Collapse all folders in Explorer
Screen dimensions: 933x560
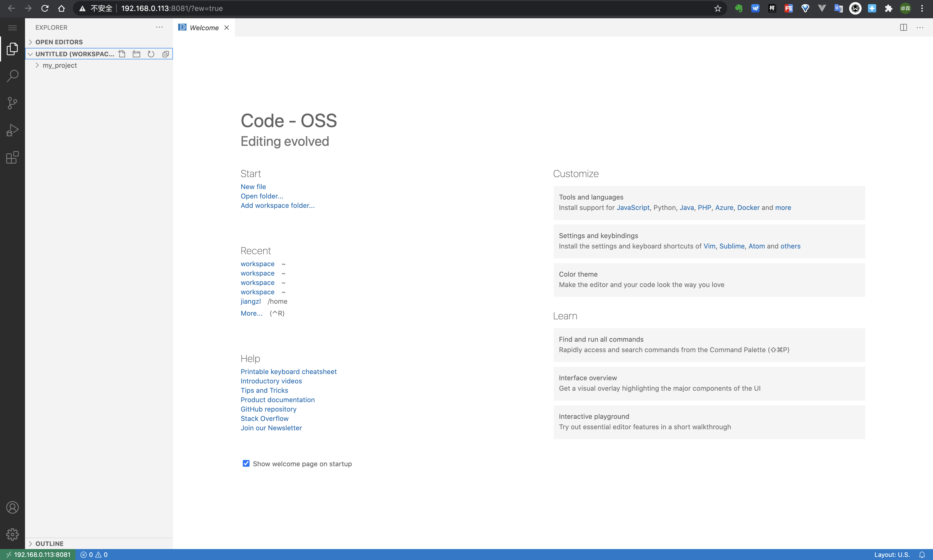coord(166,54)
